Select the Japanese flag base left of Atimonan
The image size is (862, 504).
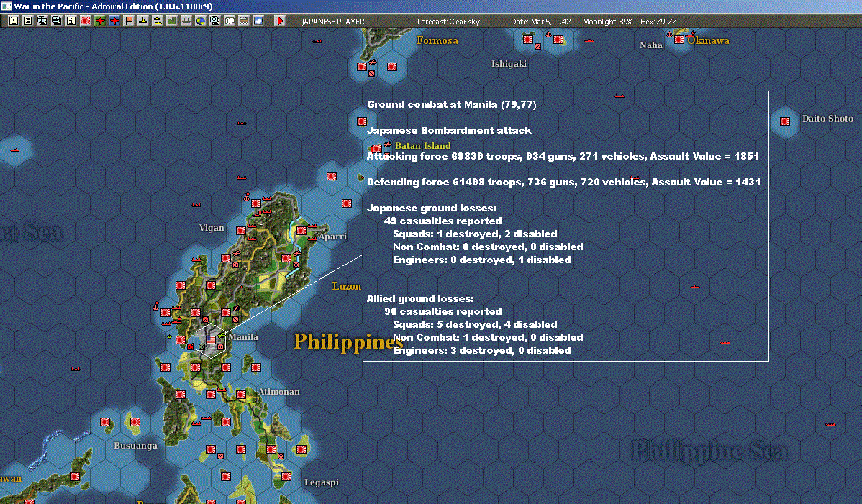pos(241,394)
